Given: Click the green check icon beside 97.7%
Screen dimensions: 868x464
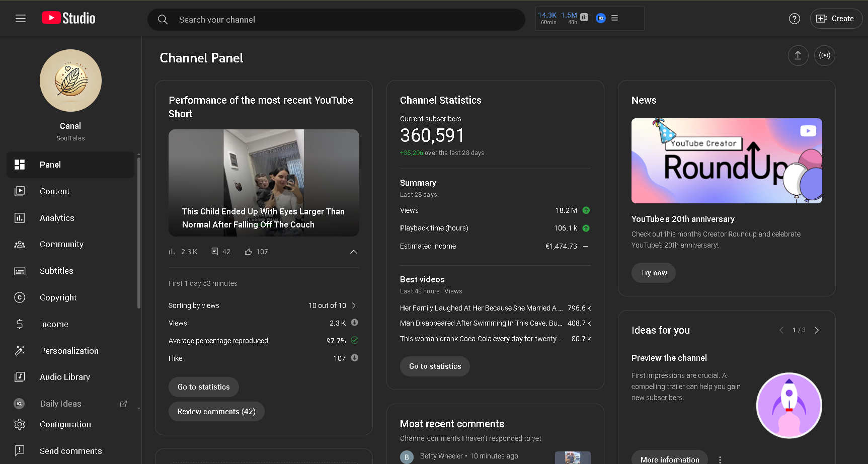Looking at the screenshot, I should coord(354,340).
